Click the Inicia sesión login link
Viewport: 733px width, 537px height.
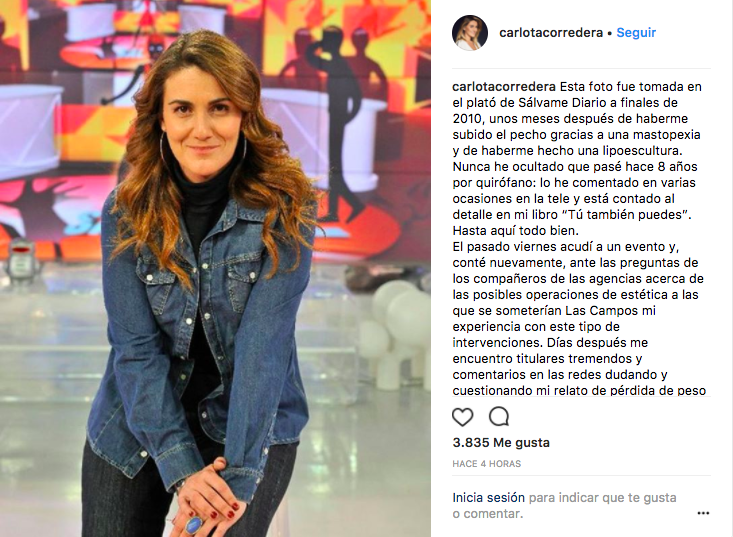[488, 497]
